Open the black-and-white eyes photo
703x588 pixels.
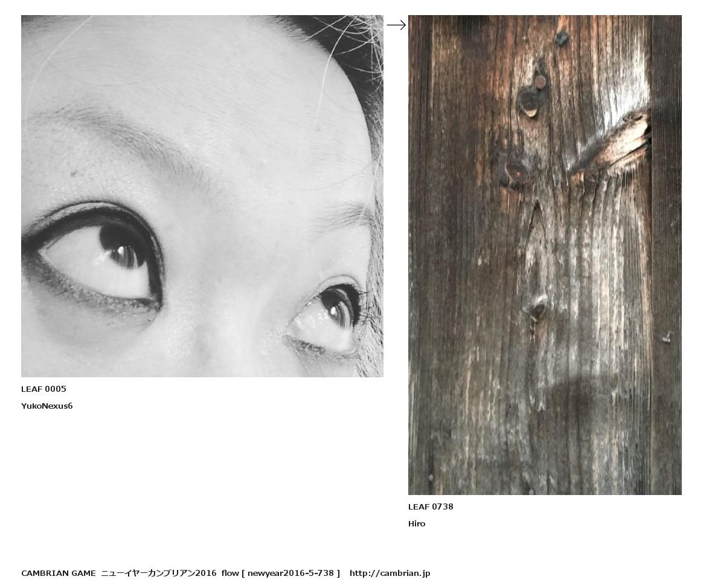pos(202,196)
